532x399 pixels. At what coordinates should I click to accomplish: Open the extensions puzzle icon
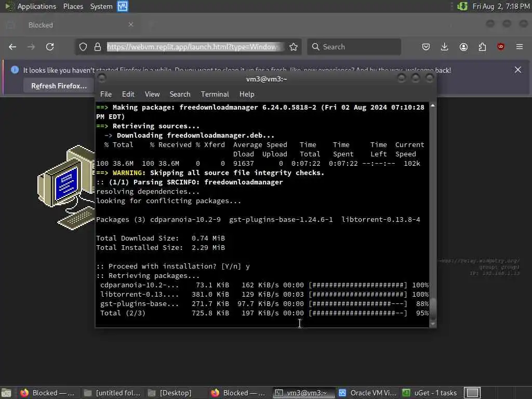pyautogui.click(x=482, y=47)
